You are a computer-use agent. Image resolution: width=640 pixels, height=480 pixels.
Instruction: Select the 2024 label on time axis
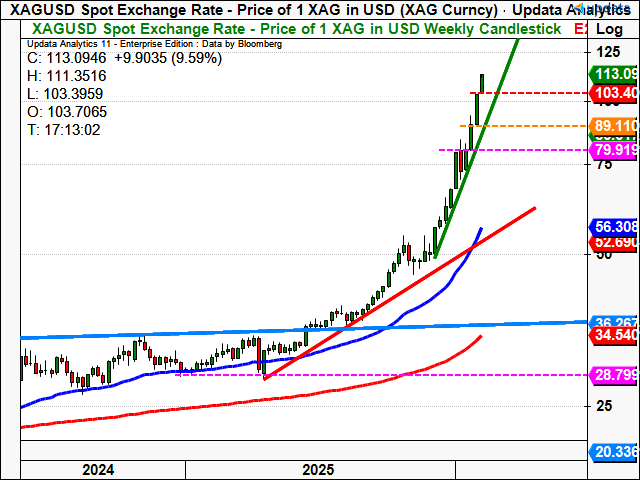(97, 469)
